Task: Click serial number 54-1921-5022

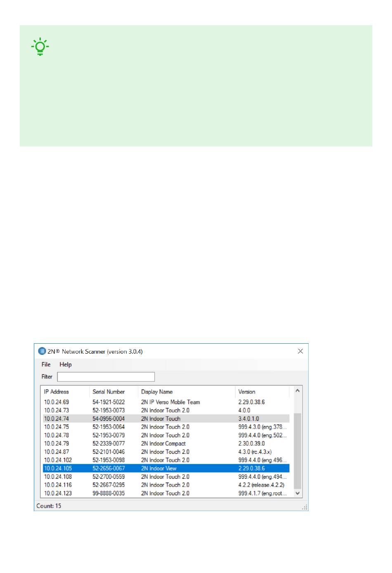Action: pos(109,402)
